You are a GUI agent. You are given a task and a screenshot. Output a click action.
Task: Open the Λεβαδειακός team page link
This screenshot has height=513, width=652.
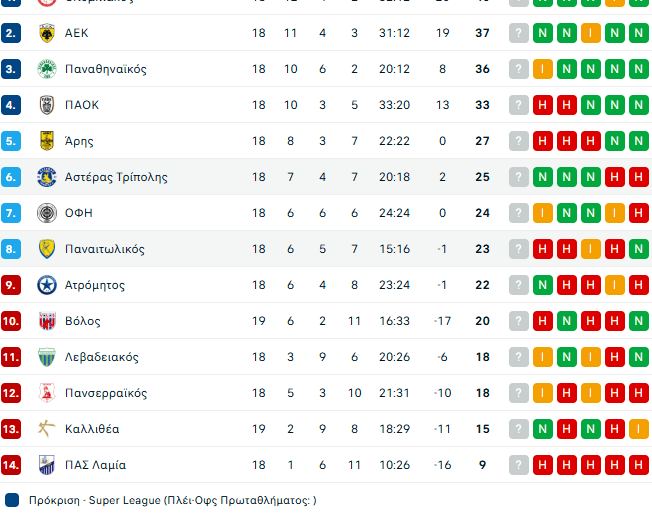point(101,357)
